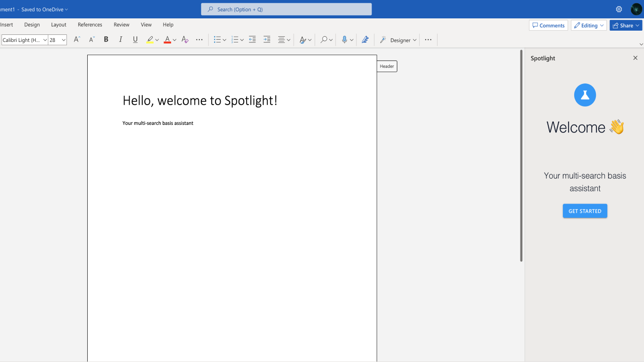
Task: Switch to the Layout tab
Action: (58, 25)
